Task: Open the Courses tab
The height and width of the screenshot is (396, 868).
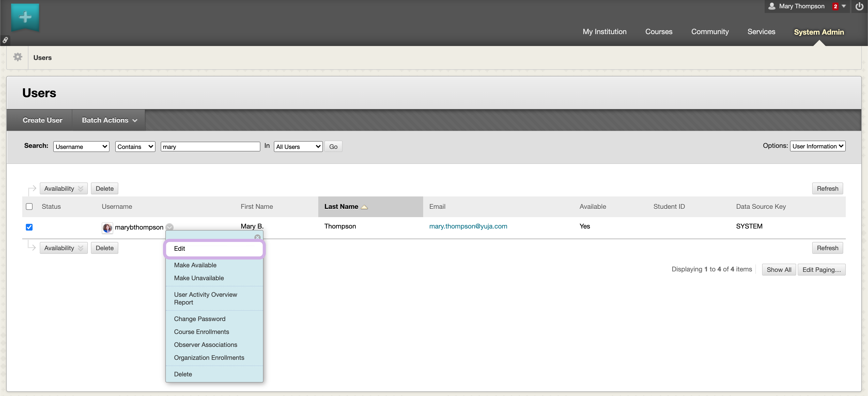Action: [x=658, y=32]
